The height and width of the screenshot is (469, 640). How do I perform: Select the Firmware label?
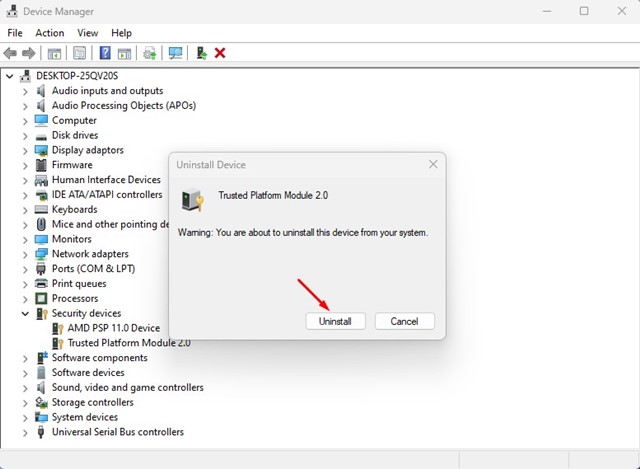click(72, 165)
